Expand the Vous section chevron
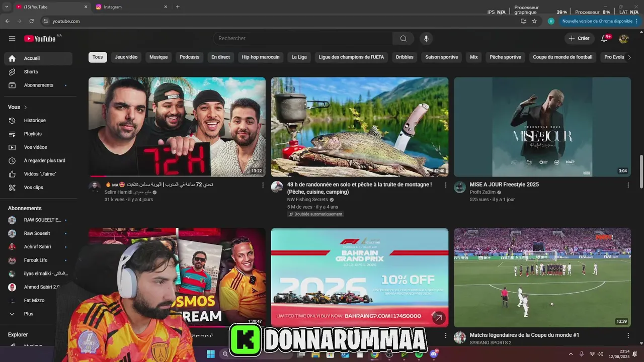The height and width of the screenshot is (362, 644). tap(25, 107)
